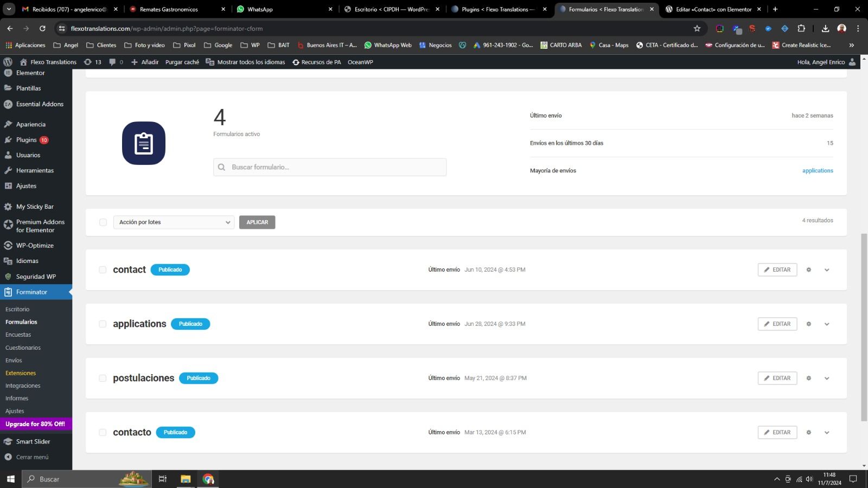Open Chrome extensions puzzle icon
The height and width of the screenshot is (488, 868).
point(801,28)
